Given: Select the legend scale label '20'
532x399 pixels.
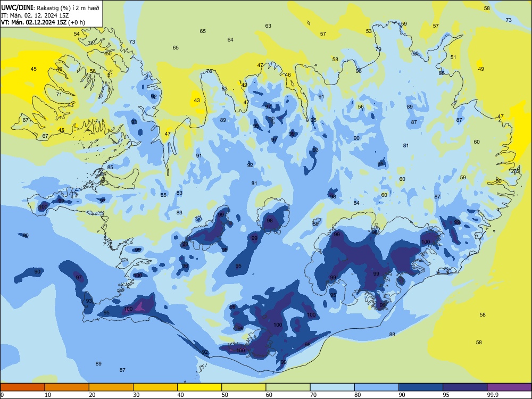Looking at the screenshot, I should coord(92,395).
